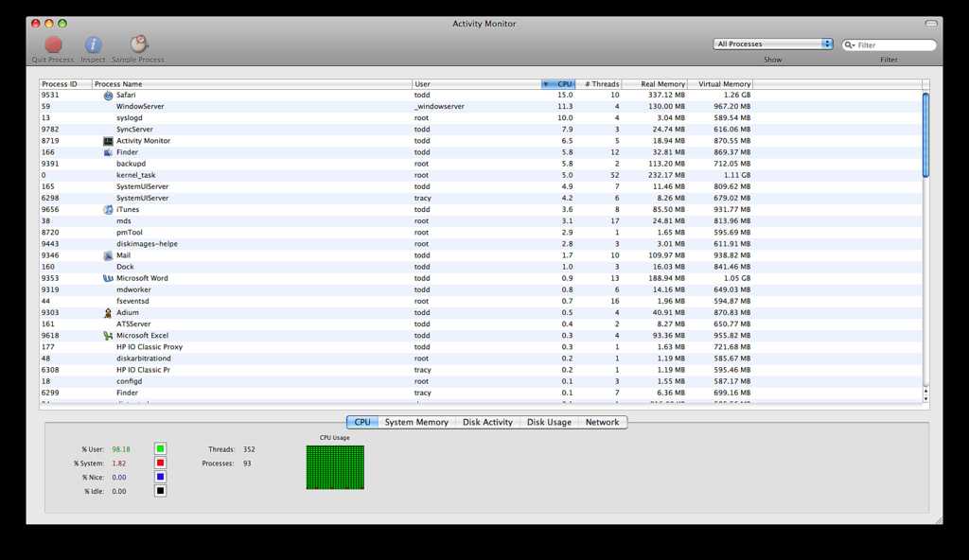Select the pmTool process row
This screenshot has width=969, height=560.
coord(481,233)
